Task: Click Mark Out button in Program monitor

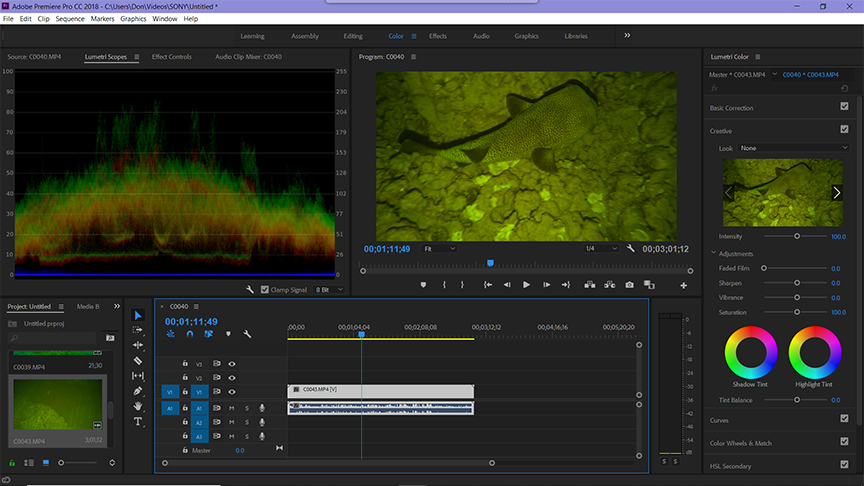Action: point(462,285)
